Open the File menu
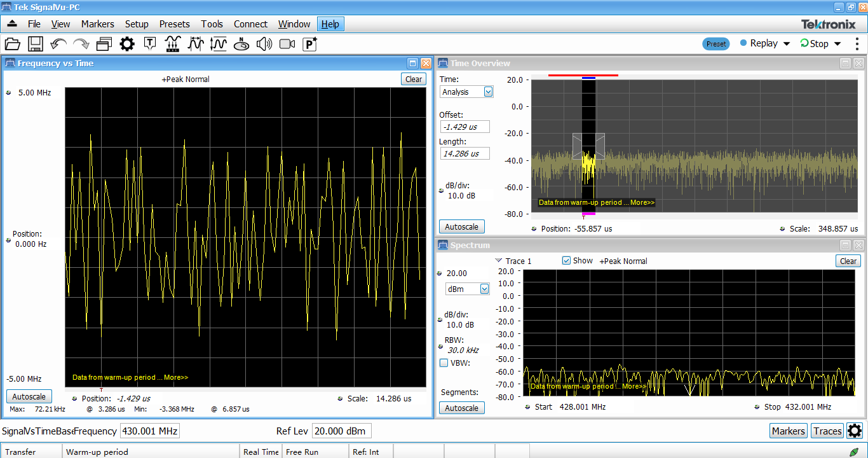868x458 pixels. 34,24
